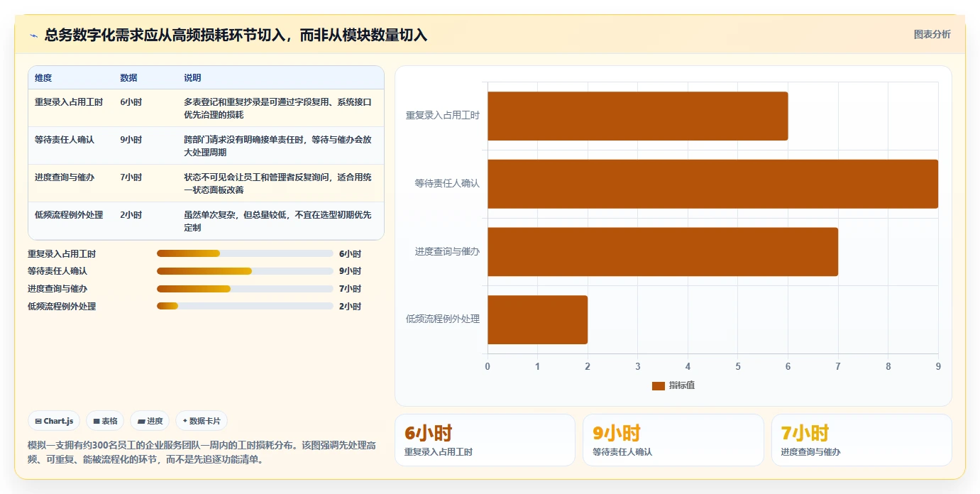Click the 低频流程例外处理 chart bar
980x494 pixels.
(x=537, y=319)
